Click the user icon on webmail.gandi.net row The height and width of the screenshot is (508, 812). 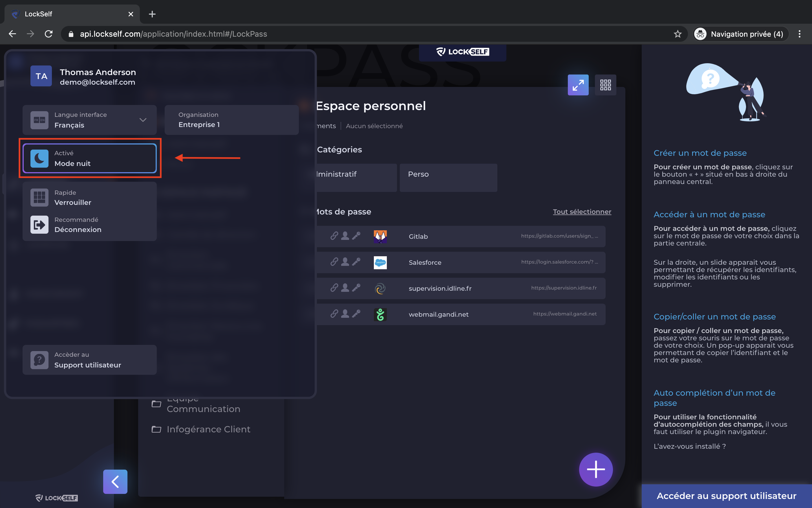[345, 314]
